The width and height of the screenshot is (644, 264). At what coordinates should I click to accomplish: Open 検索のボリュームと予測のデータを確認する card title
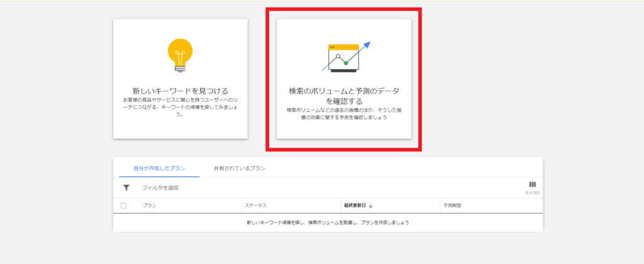coord(343,96)
